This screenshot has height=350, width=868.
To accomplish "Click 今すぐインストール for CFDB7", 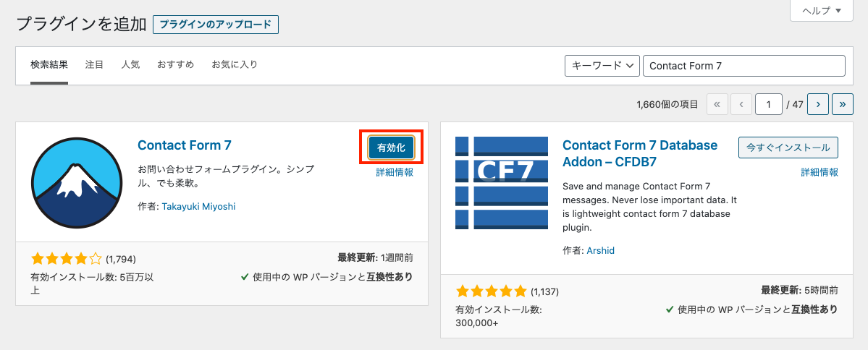I will click(788, 148).
